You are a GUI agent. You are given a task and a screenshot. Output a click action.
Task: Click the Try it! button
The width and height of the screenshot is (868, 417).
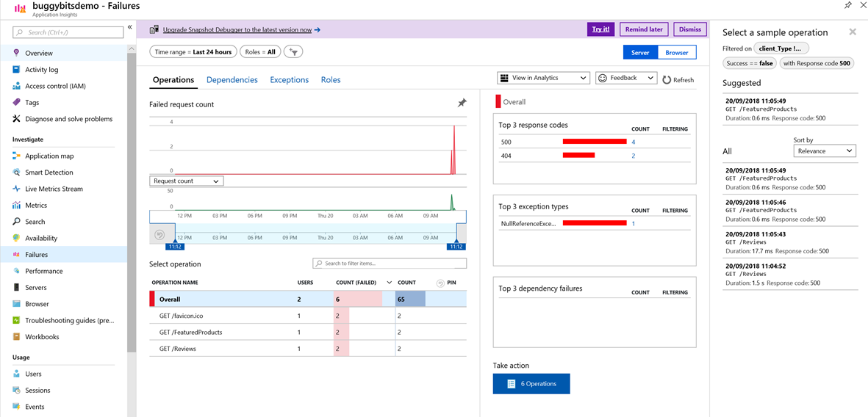click(600, 29)
